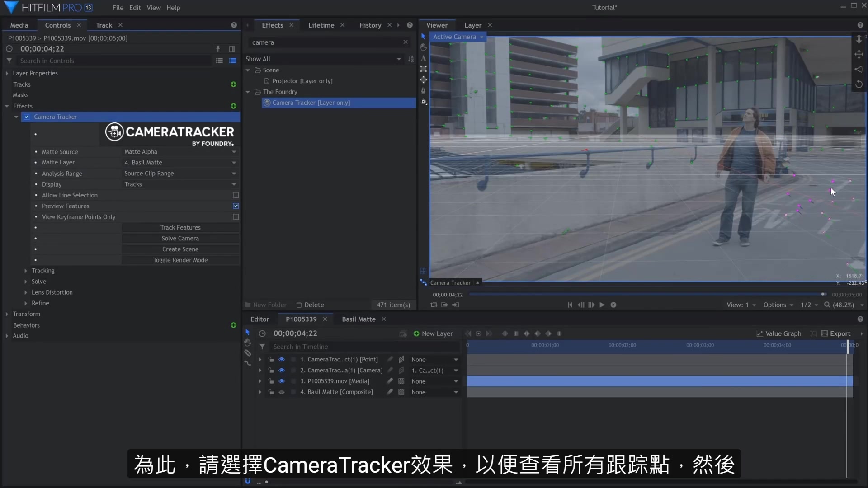Enable the Allow Line Selection checkbox
The height and width of the screenshot is (488, 868).
click(235, 195)
